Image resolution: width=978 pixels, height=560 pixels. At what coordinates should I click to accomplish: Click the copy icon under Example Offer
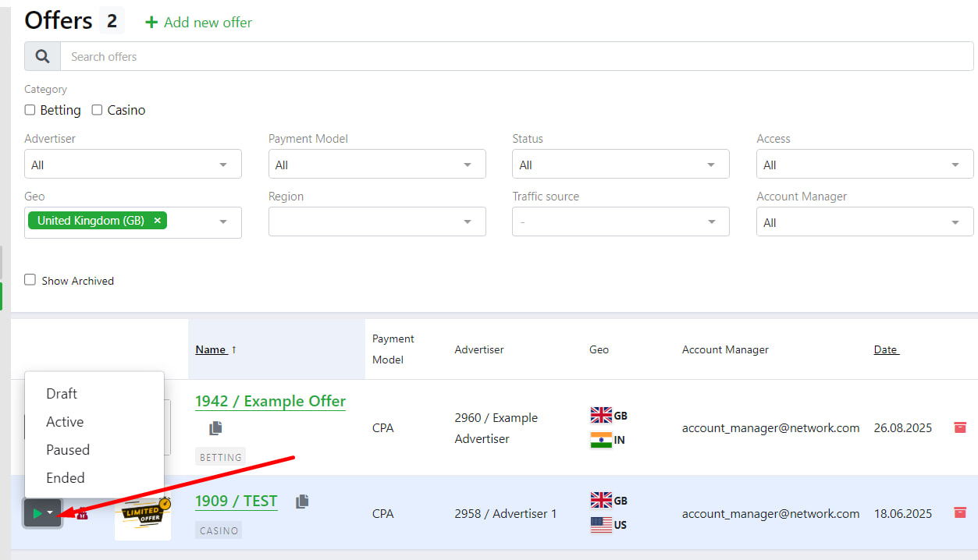pyautogui.click(x=215, y=428)
